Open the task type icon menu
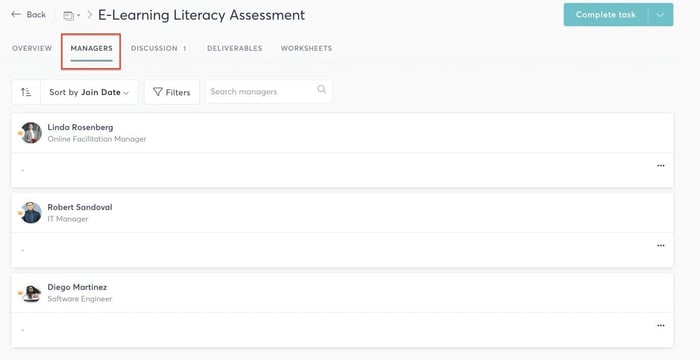Image resolution: width=700 pixels, height=360 pixels. click(x=71, y=16)
